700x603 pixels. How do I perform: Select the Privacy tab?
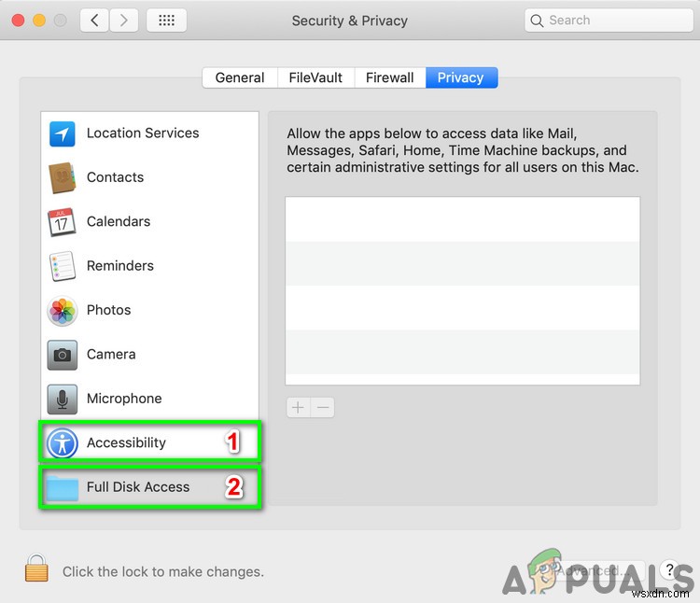pos(461,77)
